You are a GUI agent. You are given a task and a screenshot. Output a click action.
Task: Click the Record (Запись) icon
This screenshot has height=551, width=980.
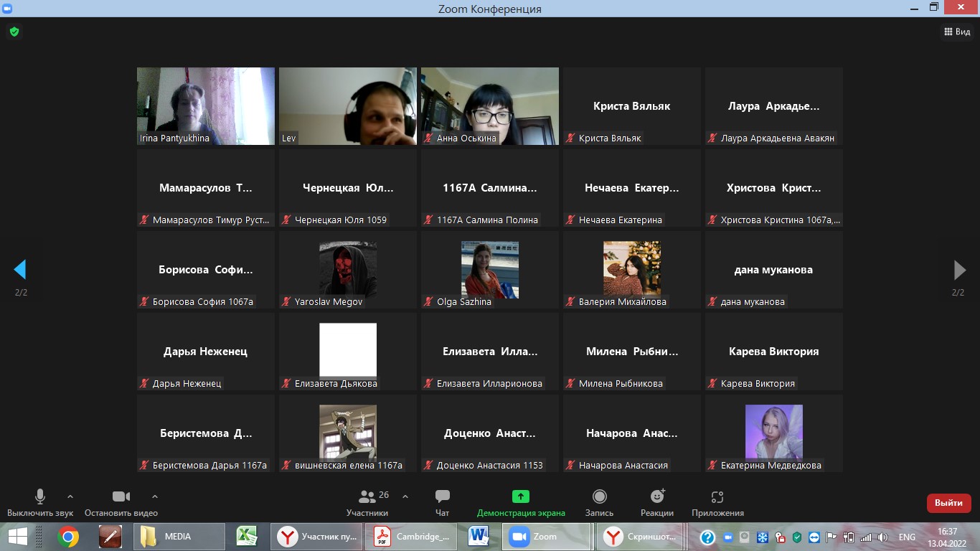599,496
